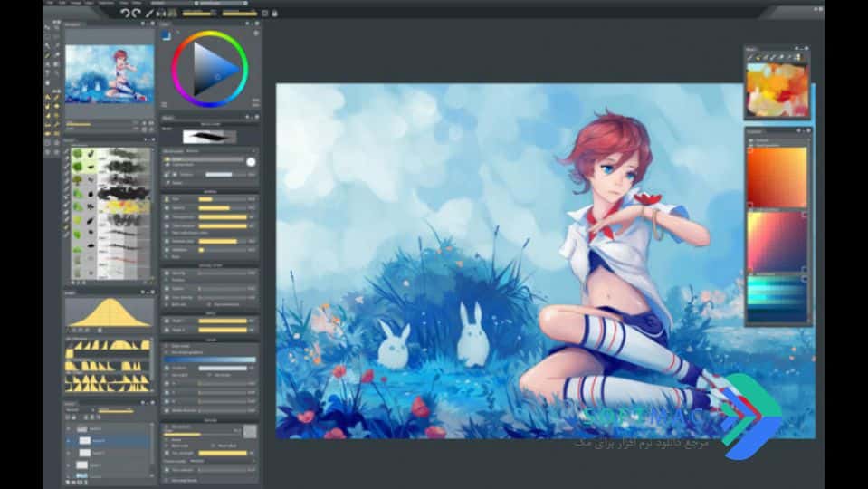This screenshot has height=489, width=868.
Task: Toggle the pen control icon on Size row
Action: (x=167, y=199)
